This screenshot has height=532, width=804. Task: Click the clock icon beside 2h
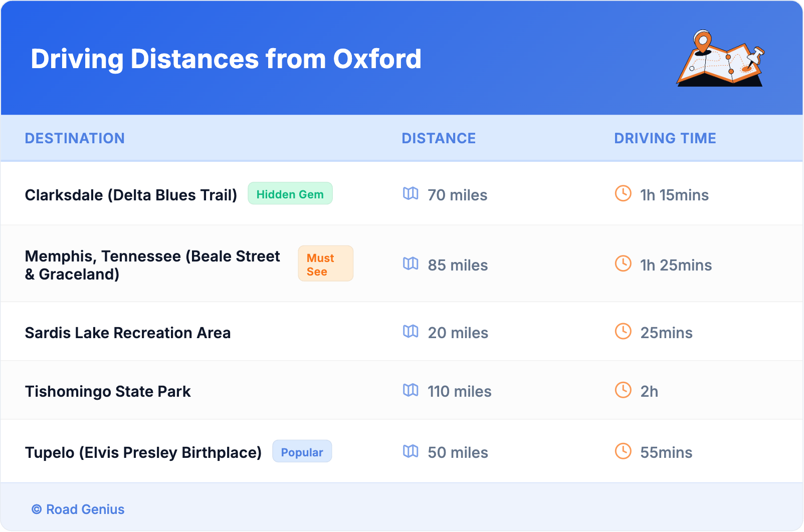coord(623,390)
